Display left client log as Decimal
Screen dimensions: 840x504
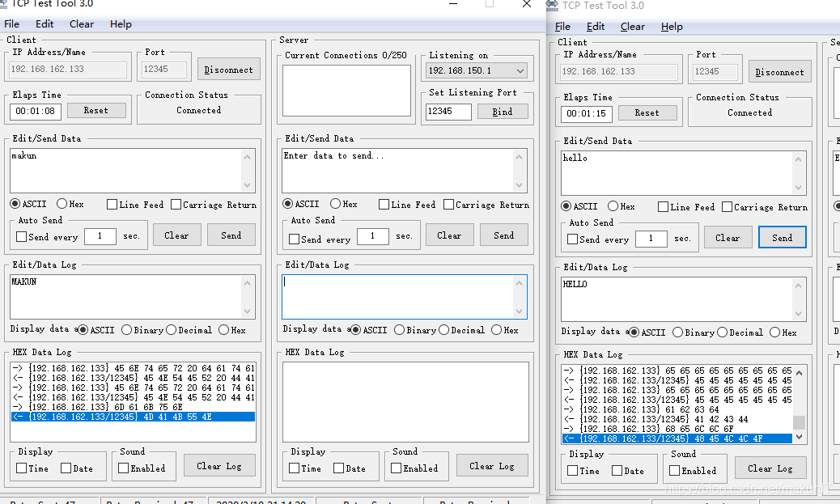tap(189, 330)
